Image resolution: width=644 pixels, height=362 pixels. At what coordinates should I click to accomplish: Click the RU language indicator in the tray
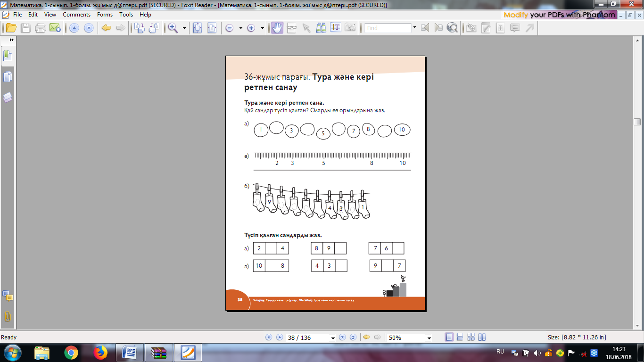500,352
